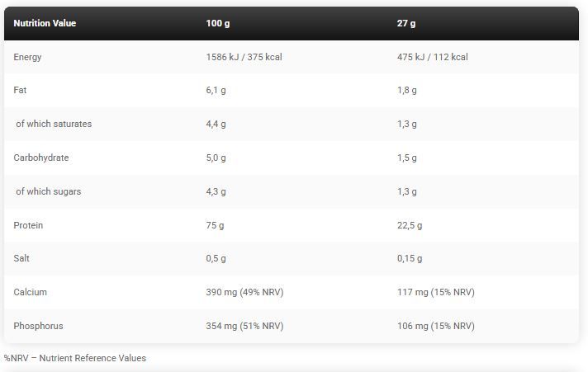Click the Protein row label
Screen dimensions: 588x372
click(28, 225)
